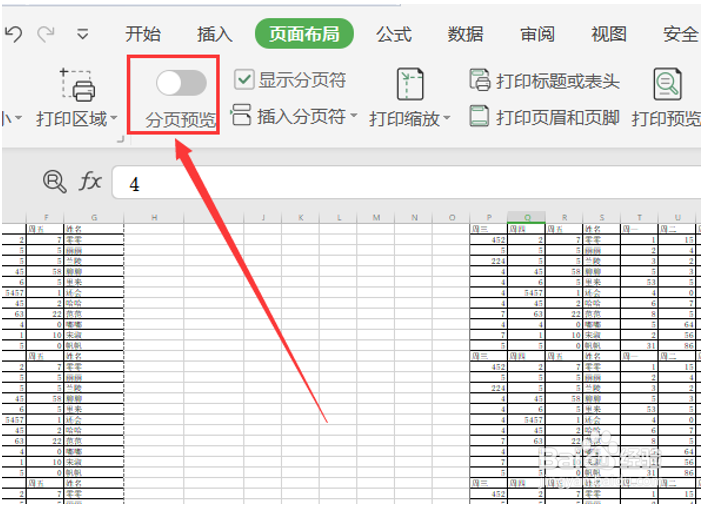
Task: Expand the 打印区域 dropdown arrow
Action: coord(114,118)
